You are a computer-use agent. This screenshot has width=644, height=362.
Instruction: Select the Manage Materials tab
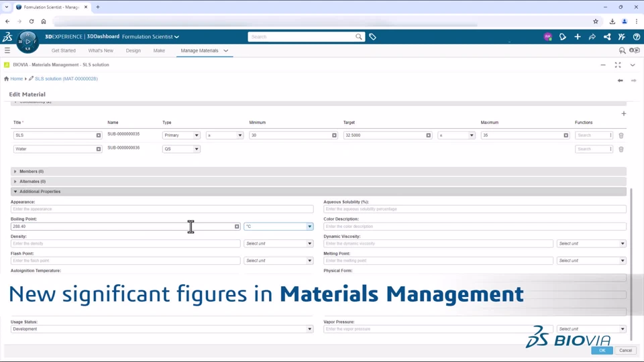[x=200, y=50]
